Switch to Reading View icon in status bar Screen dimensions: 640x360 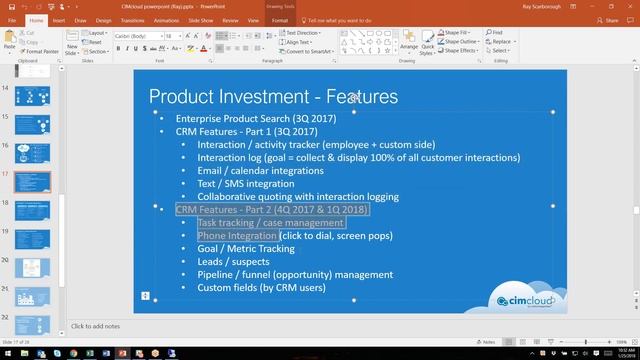pos(537,342)
